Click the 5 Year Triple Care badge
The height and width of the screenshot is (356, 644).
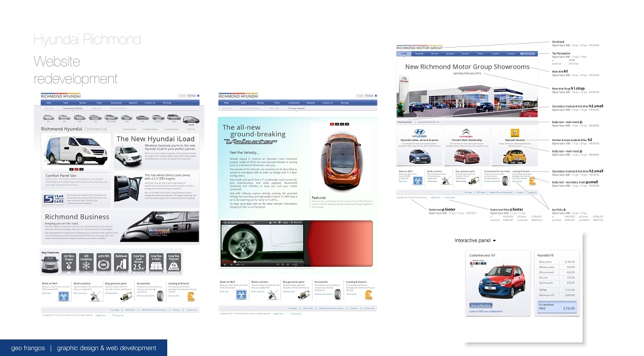[54, 199]
